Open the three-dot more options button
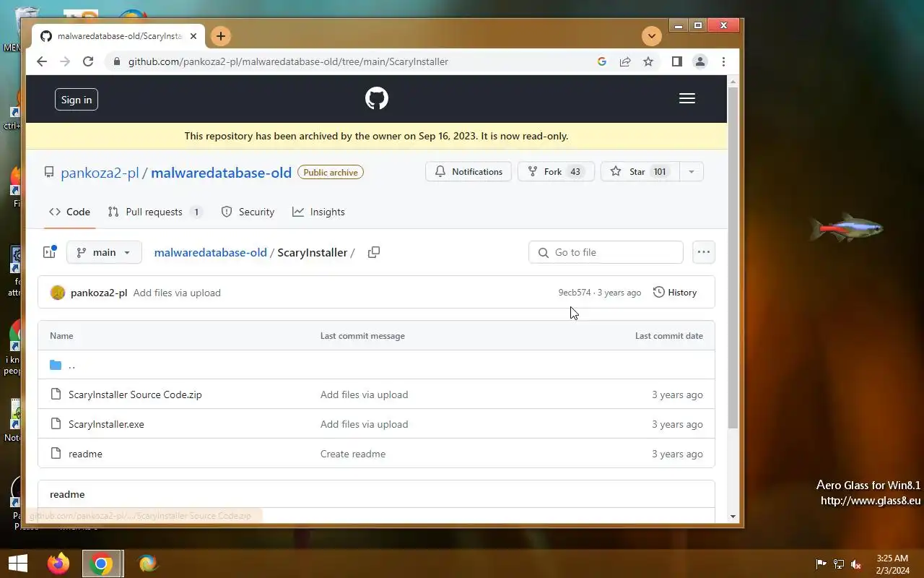Image resolution: width=924 pixels, height=578 pixels. point(703,252)
